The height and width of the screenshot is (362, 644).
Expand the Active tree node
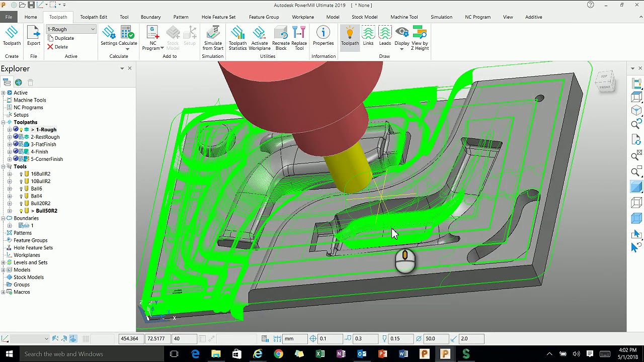[3, 93]
